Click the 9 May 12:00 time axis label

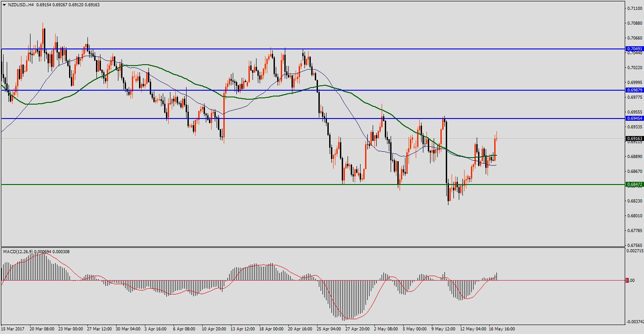(x=444, y=329)
